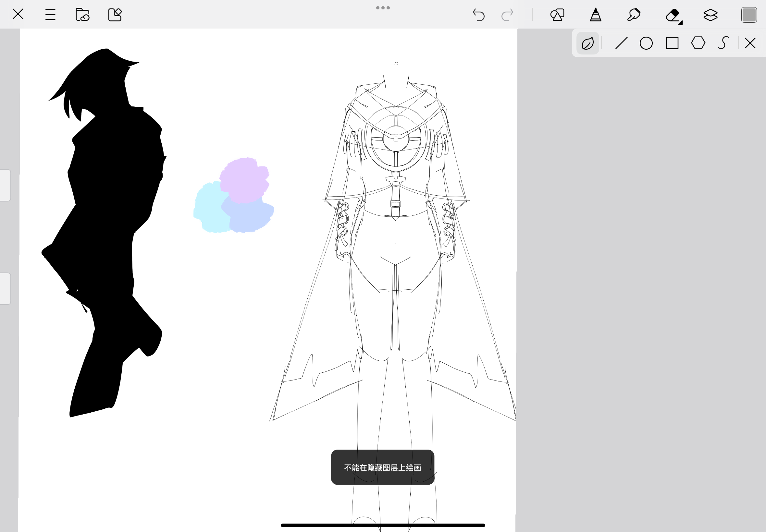Select the smudge paint tool
This screenshot has width=766, height=532.
[x=634, y=15]
